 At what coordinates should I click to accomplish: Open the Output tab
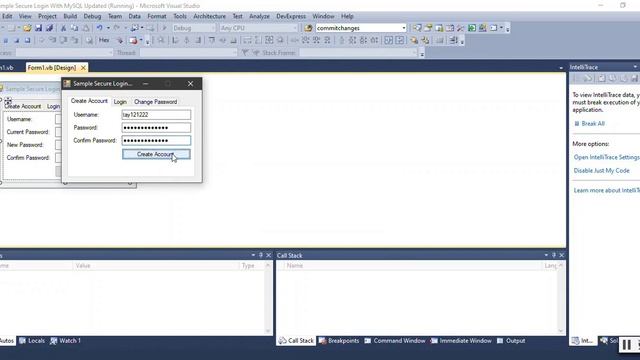click(511, 340)
